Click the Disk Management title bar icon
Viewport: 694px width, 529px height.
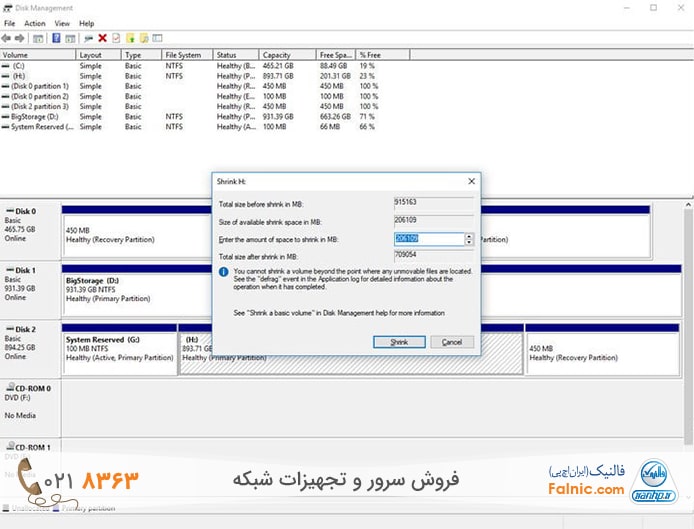coord(8,8)
